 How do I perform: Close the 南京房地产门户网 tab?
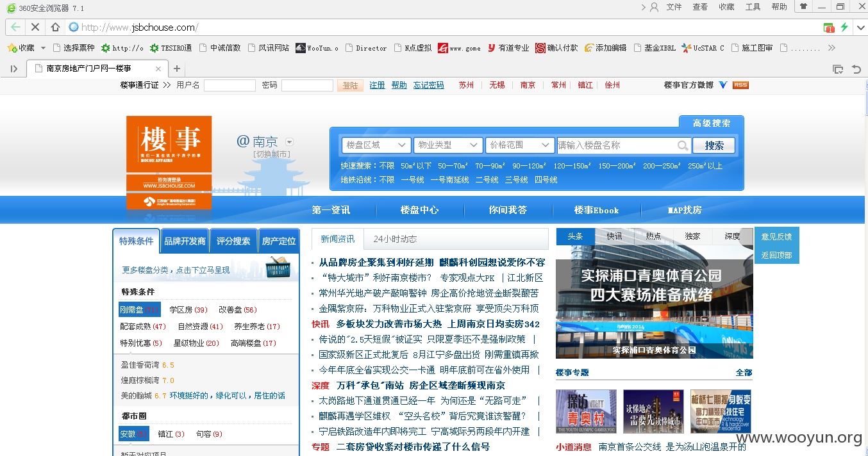158,69
